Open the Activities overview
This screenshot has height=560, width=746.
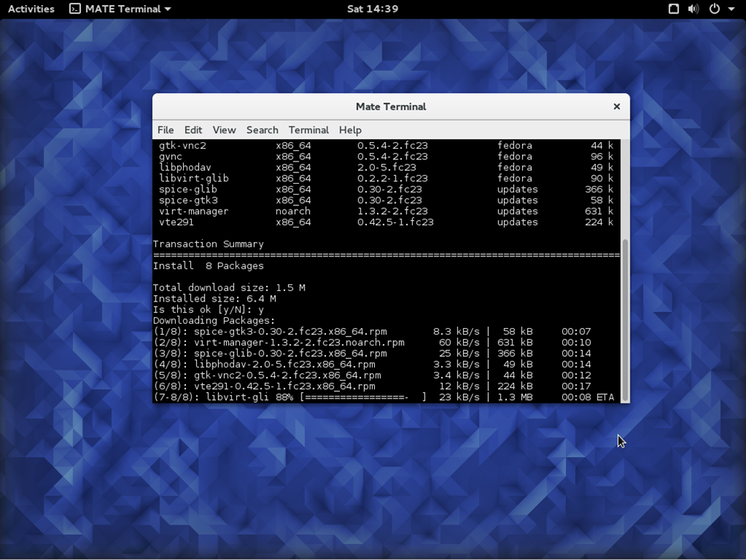[31, 9]
